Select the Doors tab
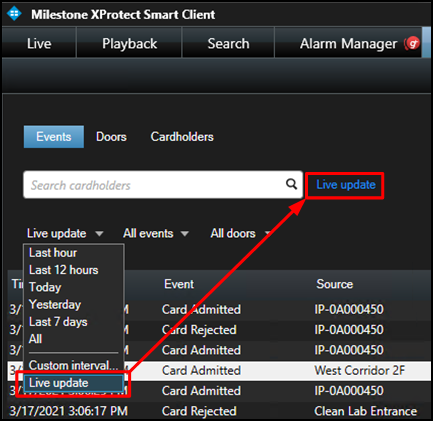 coord(111,137)
